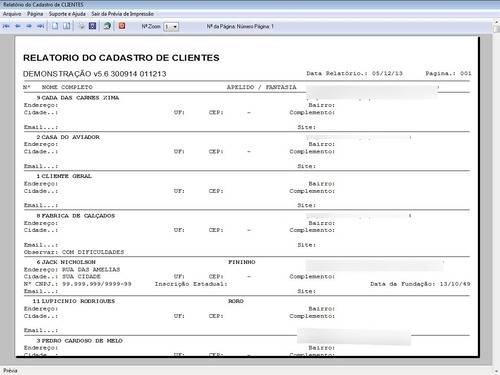Viewport: 500px width, 375px height.
Task: Go to the previous page arrow
Action: [18, 26]
